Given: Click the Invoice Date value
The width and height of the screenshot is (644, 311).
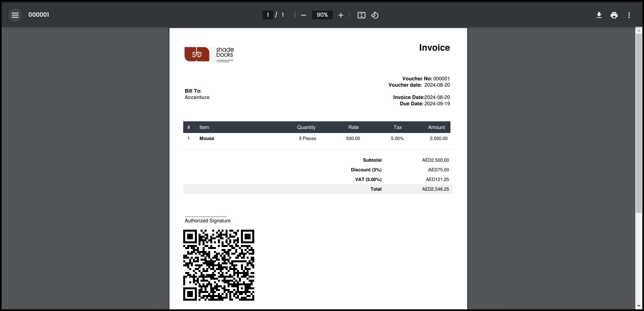Looking at the screenshot, I should point(437,97).
